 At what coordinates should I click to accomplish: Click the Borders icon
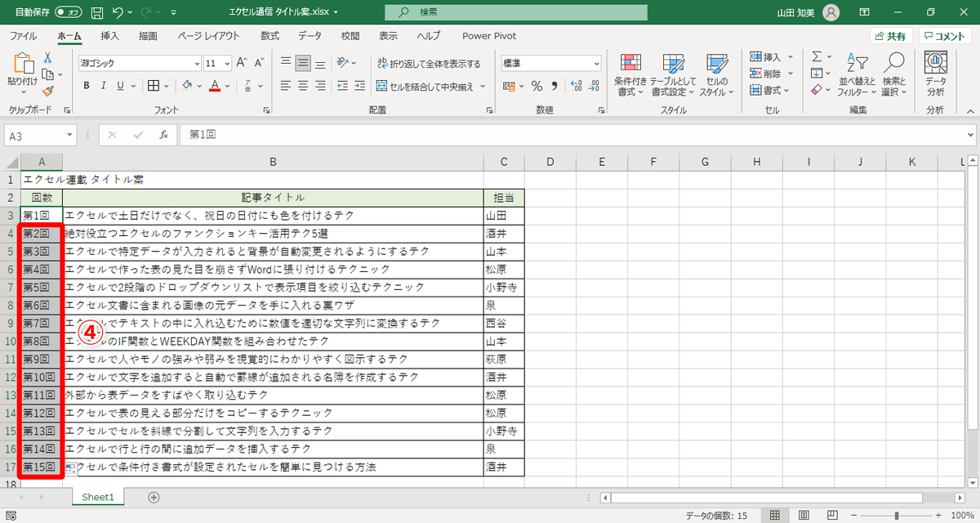154,85
